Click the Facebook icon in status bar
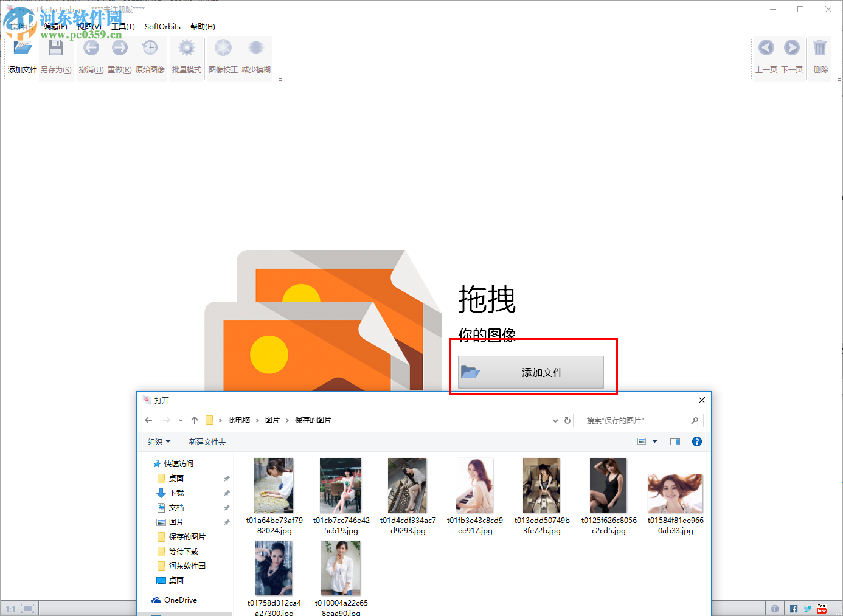The width and height of the screenshot is (843, 616). pos(793,607)
